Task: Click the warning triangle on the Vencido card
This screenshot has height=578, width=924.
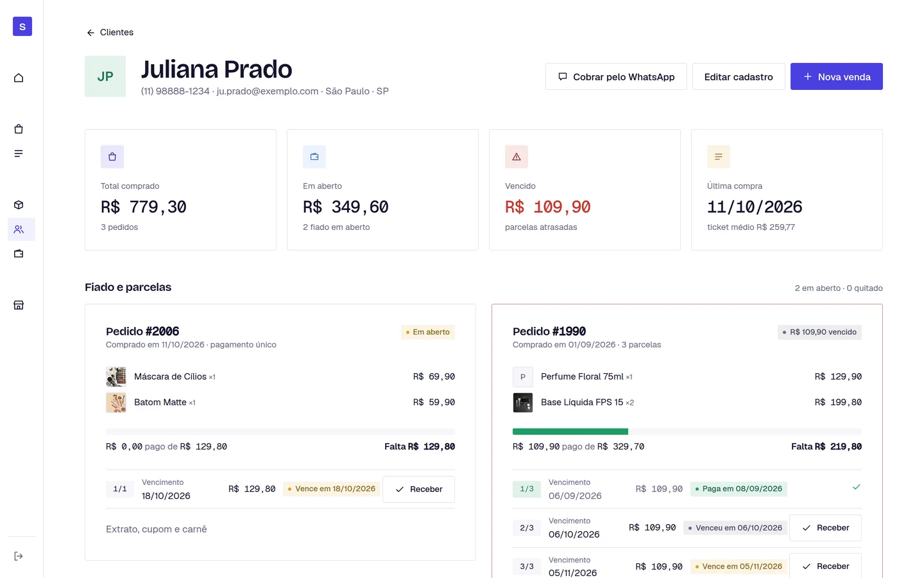Action: (x=517, y=157)
